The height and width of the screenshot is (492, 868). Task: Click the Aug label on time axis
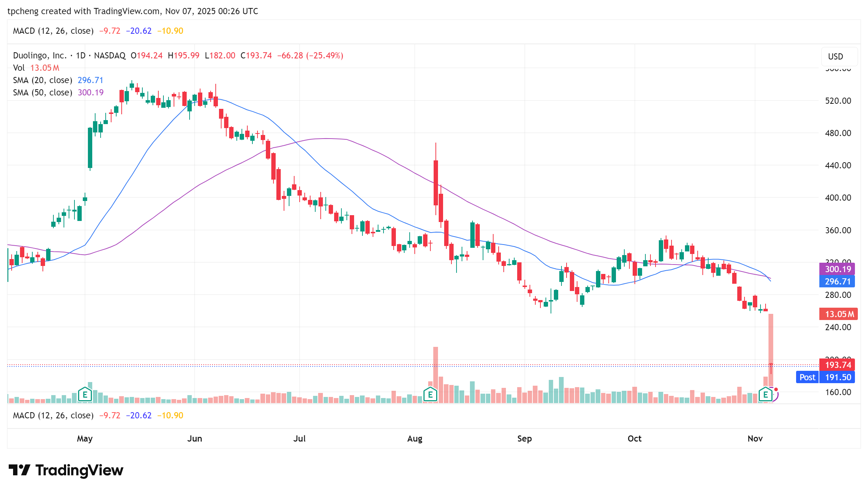point(415,439)
